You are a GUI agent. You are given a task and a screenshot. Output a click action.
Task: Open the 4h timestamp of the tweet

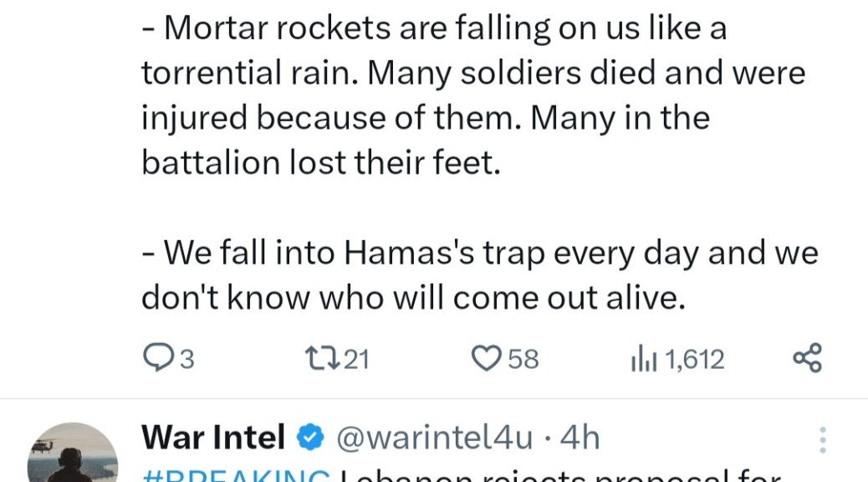pyautogui.click(x=580, y=437)
